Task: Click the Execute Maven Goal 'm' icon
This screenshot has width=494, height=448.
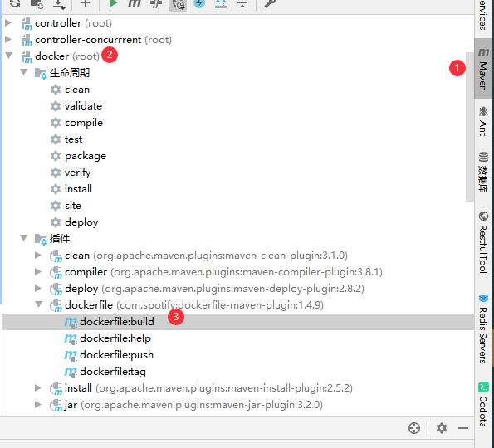Action: (x=135, y=3)
